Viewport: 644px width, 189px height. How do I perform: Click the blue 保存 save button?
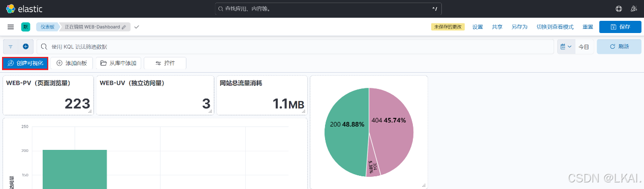coord(620,27)
